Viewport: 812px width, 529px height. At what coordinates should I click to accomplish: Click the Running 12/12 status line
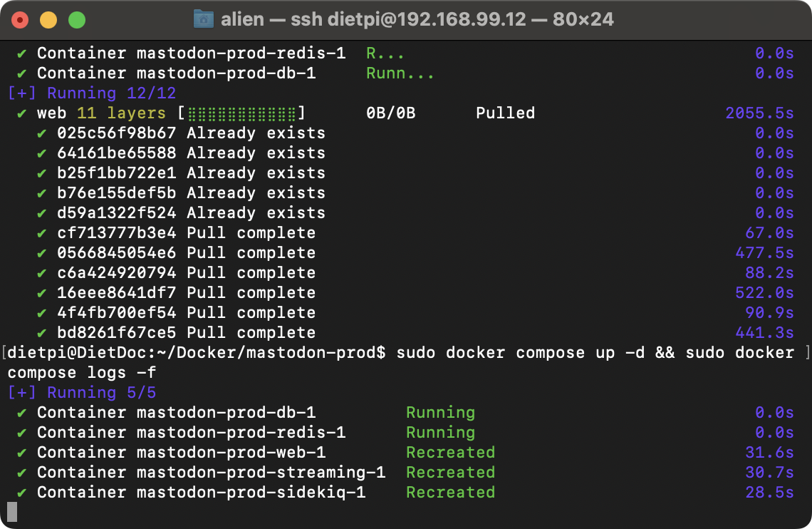[x=92, y=93]
